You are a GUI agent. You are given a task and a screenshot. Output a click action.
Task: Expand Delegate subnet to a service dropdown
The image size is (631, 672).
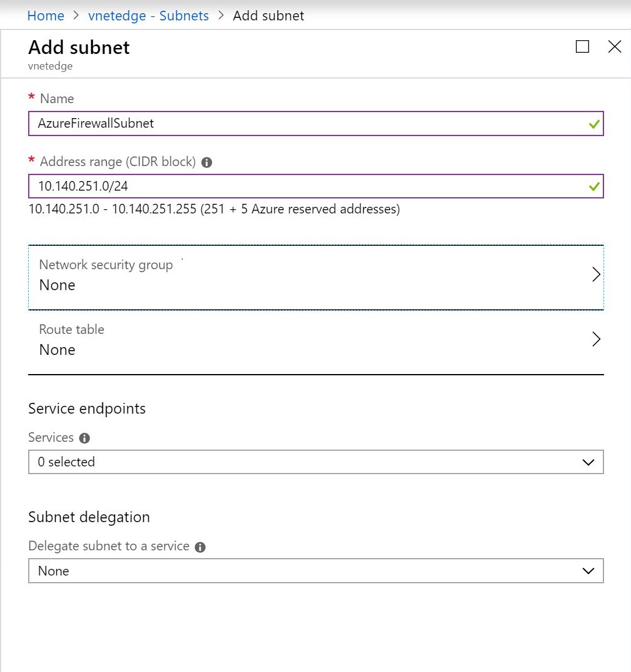316,571
